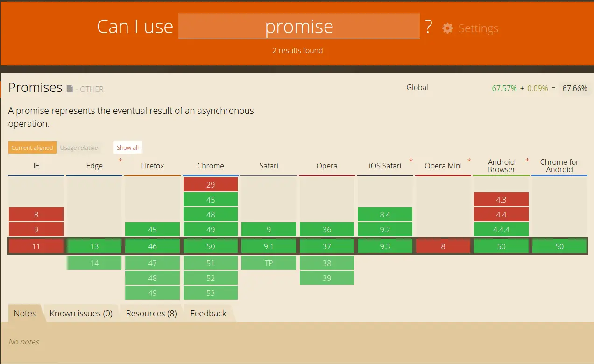Click the asterisk next to iOS Safari

click(x=411, y=161)
